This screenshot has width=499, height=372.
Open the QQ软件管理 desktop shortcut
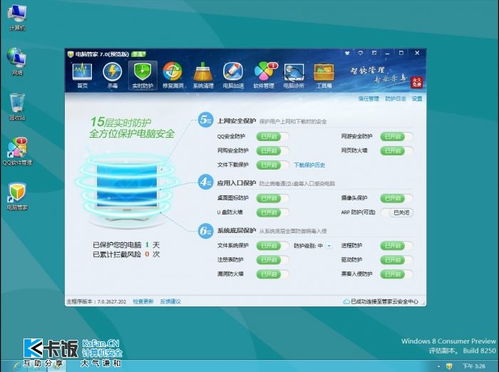(17, 151)
